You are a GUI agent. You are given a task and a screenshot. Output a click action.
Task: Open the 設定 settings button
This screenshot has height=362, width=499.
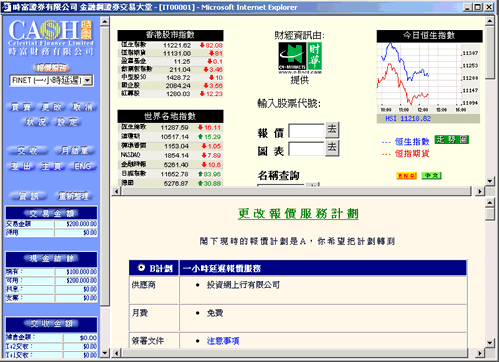click(x=67, y=122)
